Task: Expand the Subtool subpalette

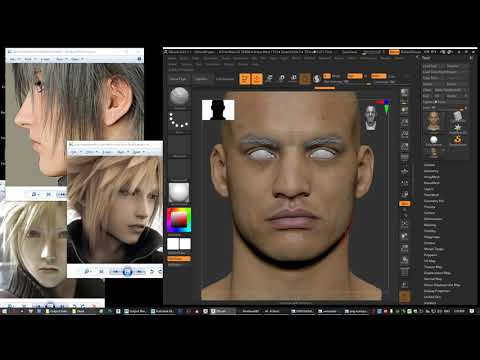Action: point(429,165)
